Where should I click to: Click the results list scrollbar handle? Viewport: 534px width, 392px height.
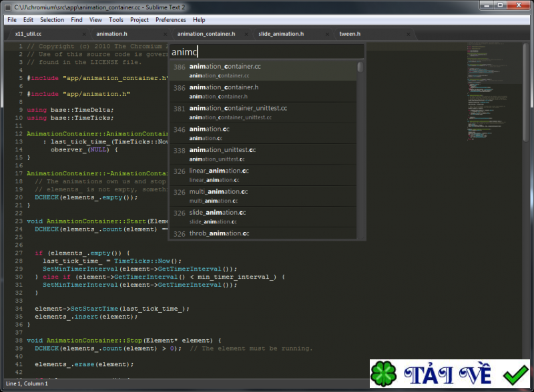point(360,67)
